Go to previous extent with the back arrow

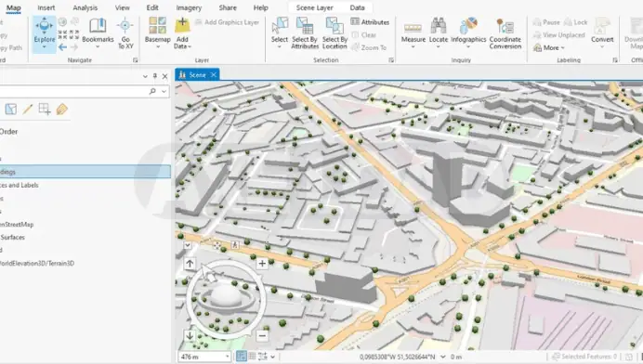[62, 47]
